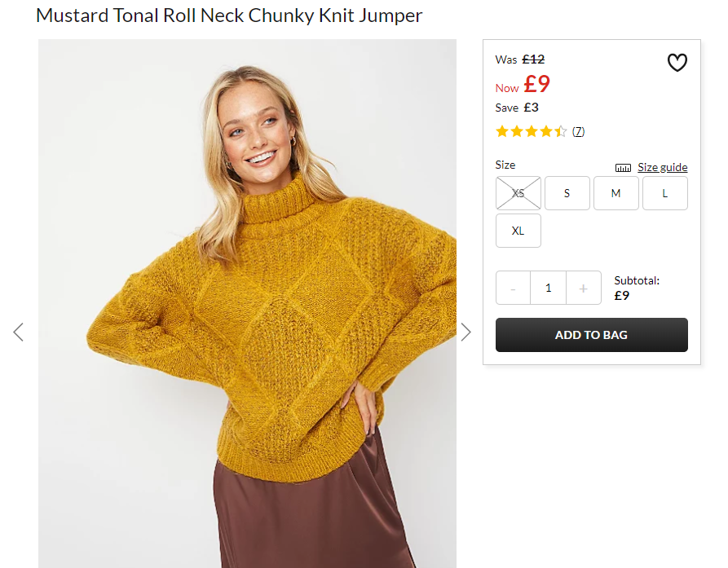Choose size M
This screenshot has width=728, height=568.
(x=616, y=193)
